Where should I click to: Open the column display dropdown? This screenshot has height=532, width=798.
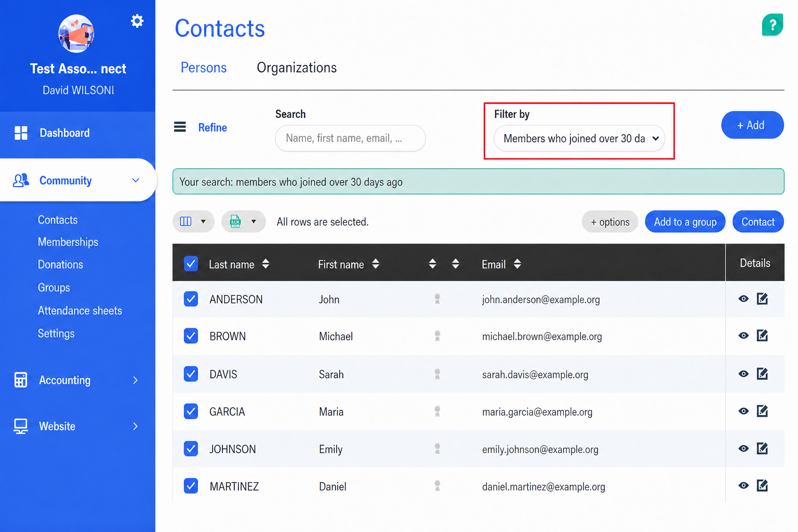pos(193,221)
